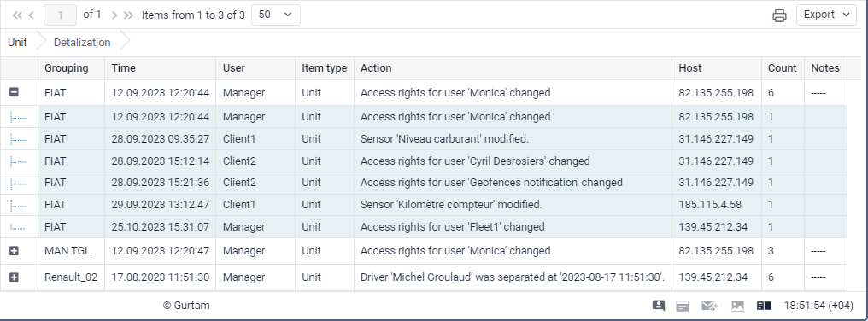Select the Detalization breadcrumb tab

click(x=82, y=42)
